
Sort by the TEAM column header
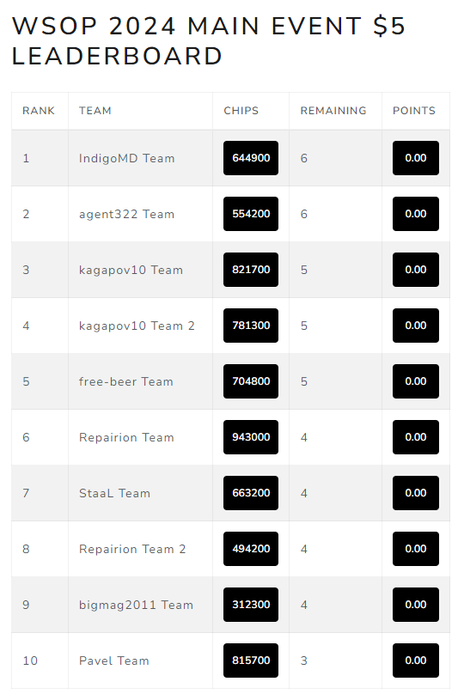coord(95,111)
